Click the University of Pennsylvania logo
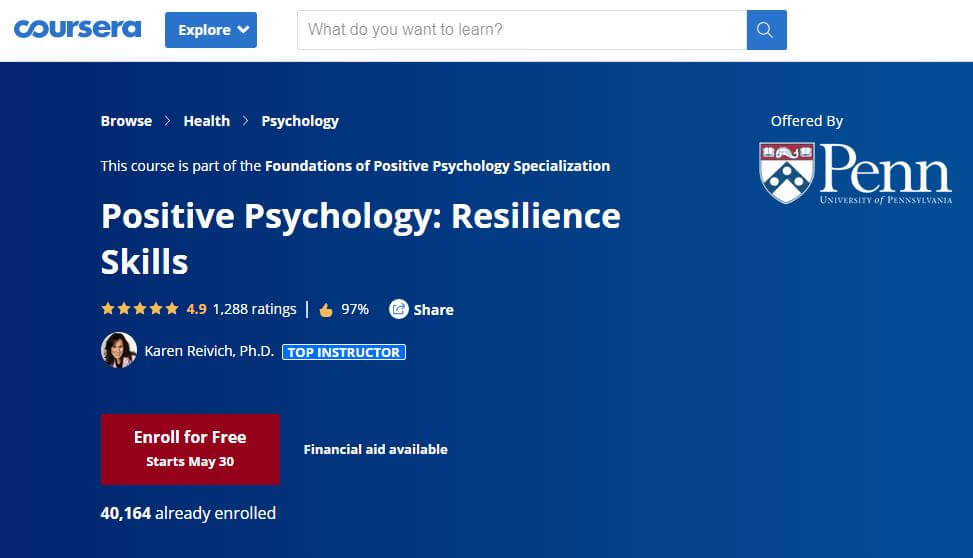Image resolution: width=973 pixels, height=558 pixels. (x=855, y=172)
